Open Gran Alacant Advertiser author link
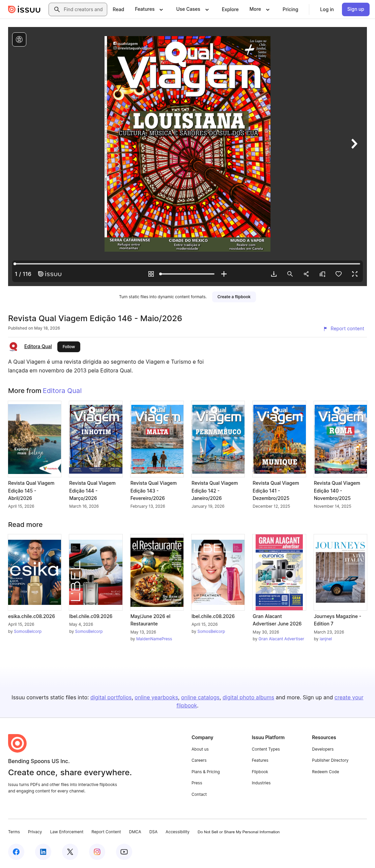The image size is (375, 868). (281, 639)
